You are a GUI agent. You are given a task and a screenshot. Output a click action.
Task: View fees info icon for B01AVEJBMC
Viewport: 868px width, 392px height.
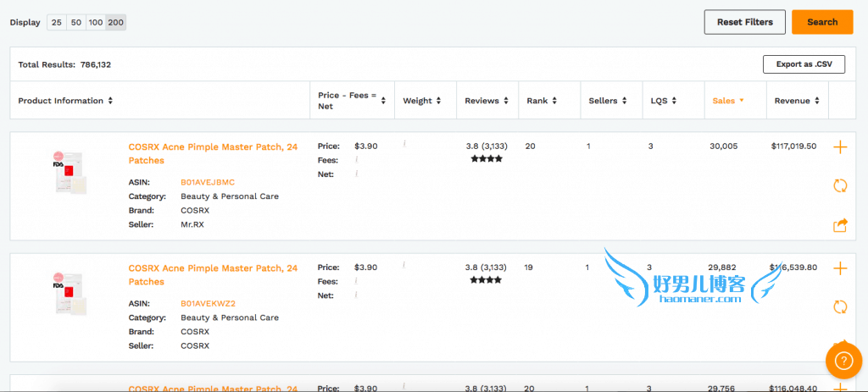coord(357,160)
